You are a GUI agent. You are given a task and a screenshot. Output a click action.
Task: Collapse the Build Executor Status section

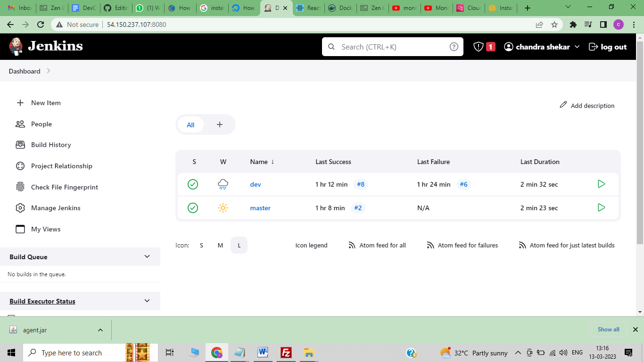(x=147, y=301)
